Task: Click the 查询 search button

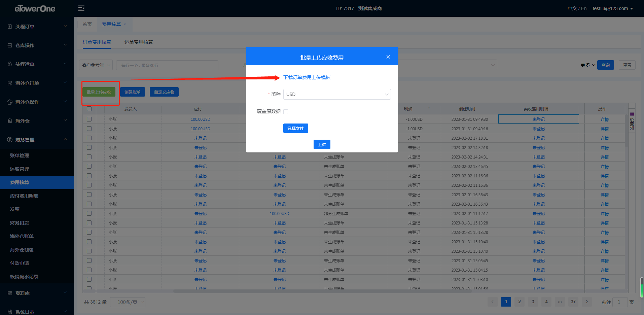Action: [x=606, y=65]
